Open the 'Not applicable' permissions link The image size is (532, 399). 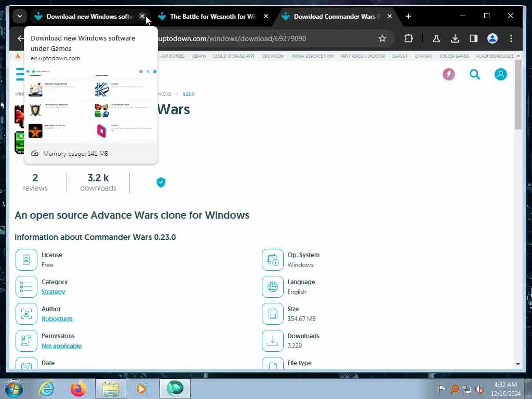pyautogui.click(x=61, y=345)
